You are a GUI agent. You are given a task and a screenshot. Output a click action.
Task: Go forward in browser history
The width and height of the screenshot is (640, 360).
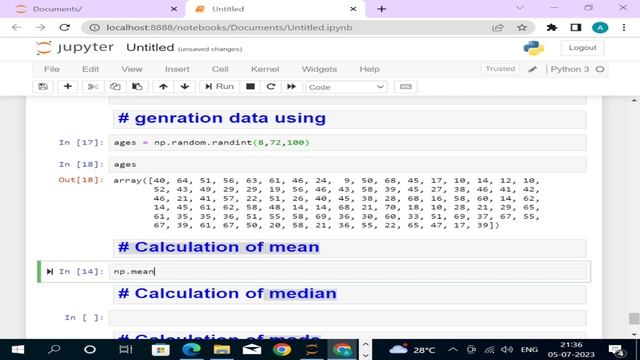(40, 27)
